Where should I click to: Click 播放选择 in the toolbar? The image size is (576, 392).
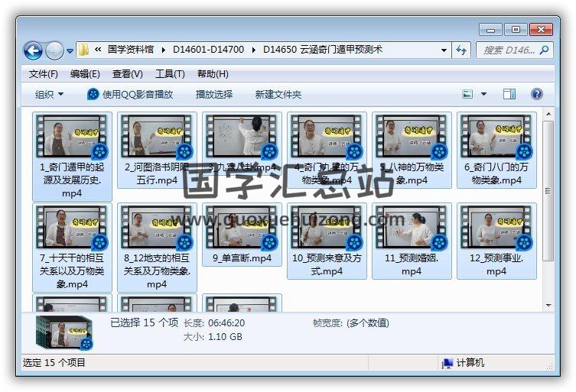pos(213,94)
